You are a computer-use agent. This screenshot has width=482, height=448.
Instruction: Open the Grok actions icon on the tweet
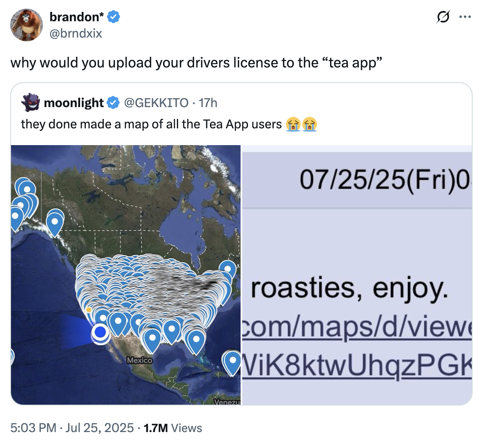pos(443,17)
